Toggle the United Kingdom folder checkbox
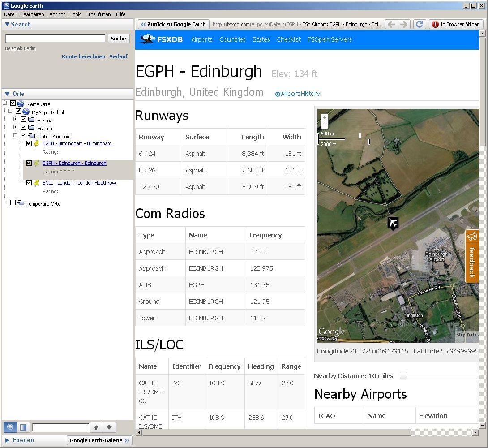Screen dimensions: 488x448 24,135
